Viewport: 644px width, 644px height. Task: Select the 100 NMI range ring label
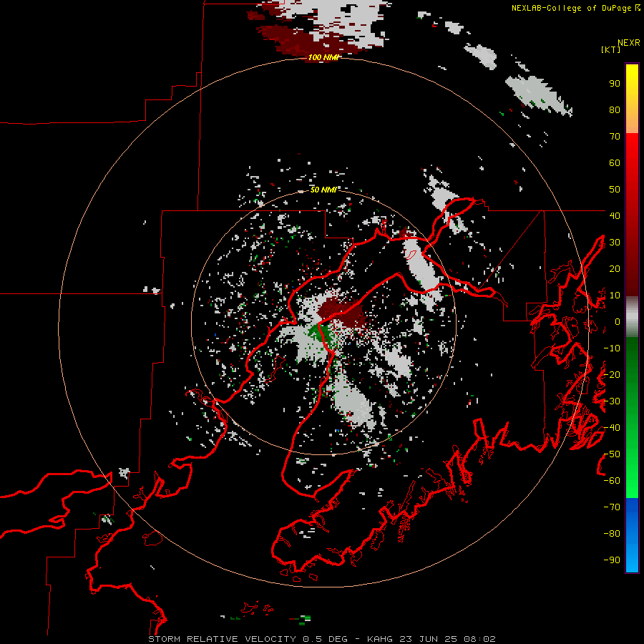(x=323, y=57)
